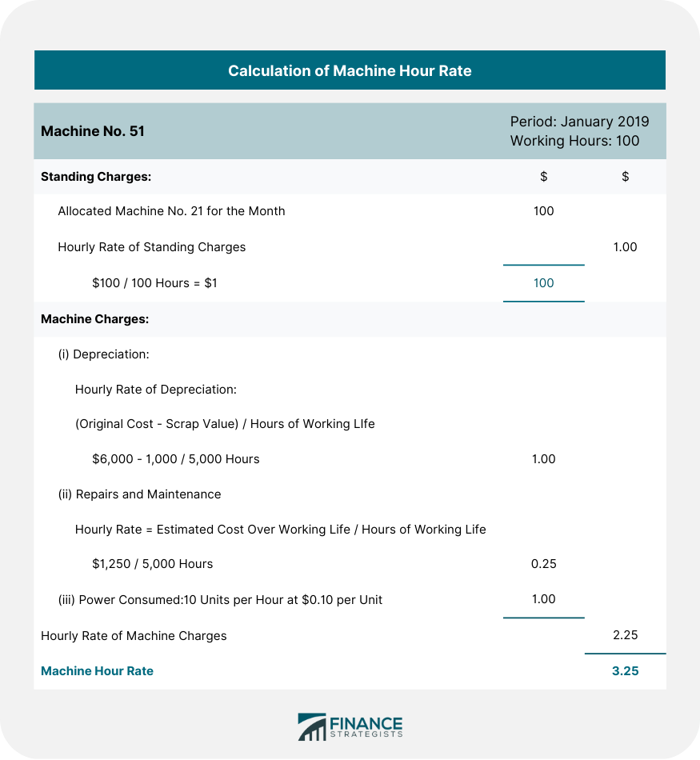Viewport: 700px width, 760px height.
Task: Click the (iii) Power Consumed row label
Action: tap(220, 599)
